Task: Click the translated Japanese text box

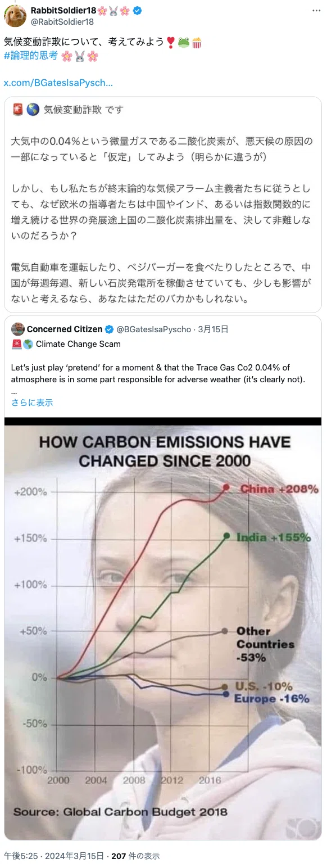Action: click(163, 204)
